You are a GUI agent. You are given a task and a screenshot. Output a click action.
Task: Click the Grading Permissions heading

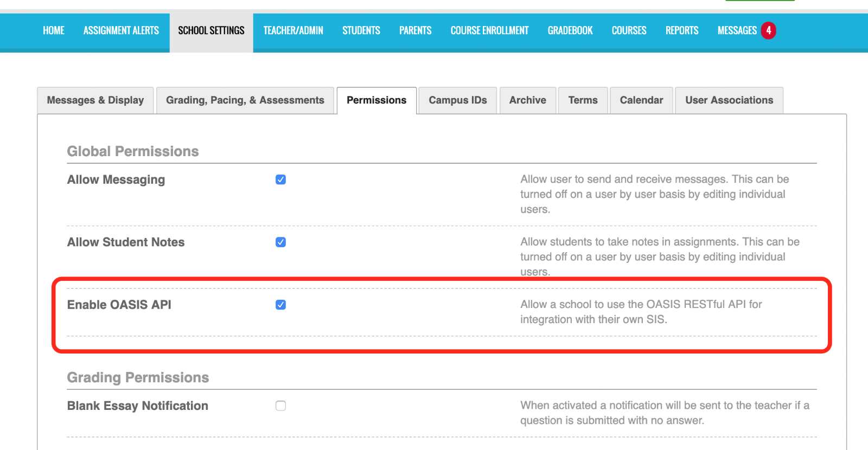(138, 377)
